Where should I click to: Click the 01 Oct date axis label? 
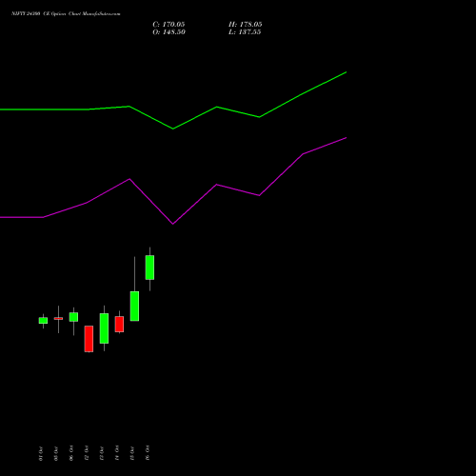(41, 453)
